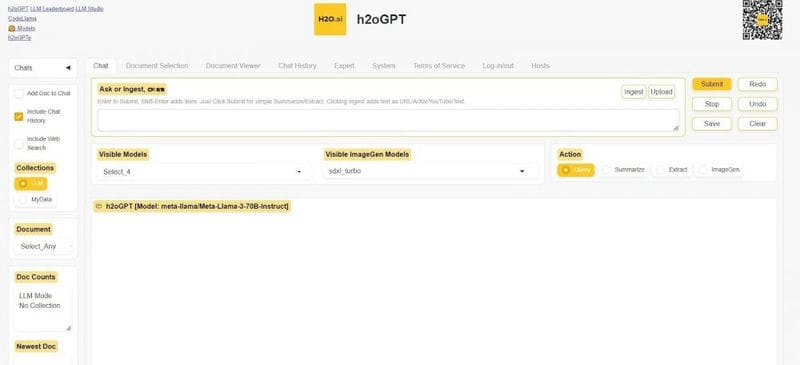The image size is (800, 365).
Task: Open the System tab
Action: 384,66
